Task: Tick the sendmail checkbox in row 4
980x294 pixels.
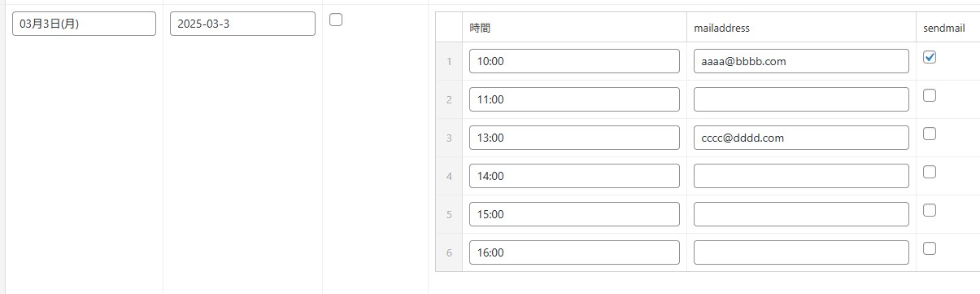Action: (930, 172)
